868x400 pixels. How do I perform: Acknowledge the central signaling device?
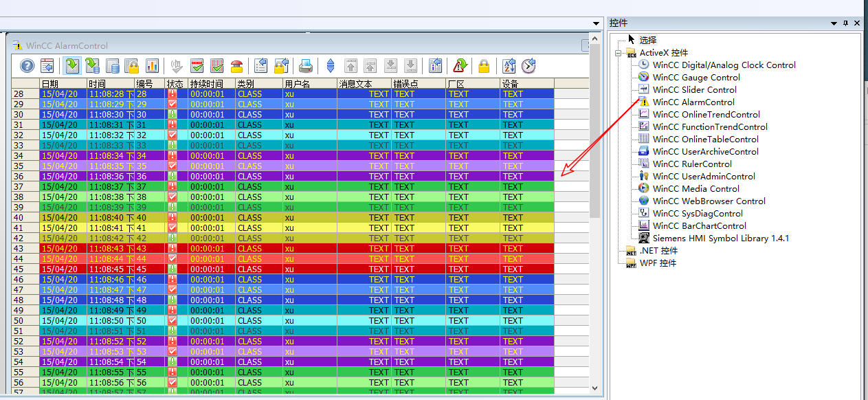click(x=177, y=66)
